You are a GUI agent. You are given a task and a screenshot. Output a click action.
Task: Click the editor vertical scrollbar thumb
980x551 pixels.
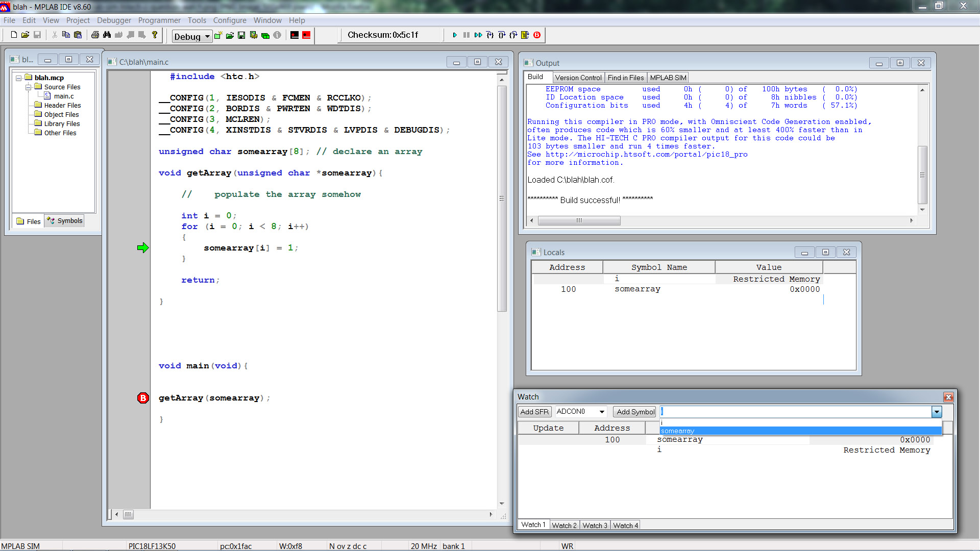(502, 198)
